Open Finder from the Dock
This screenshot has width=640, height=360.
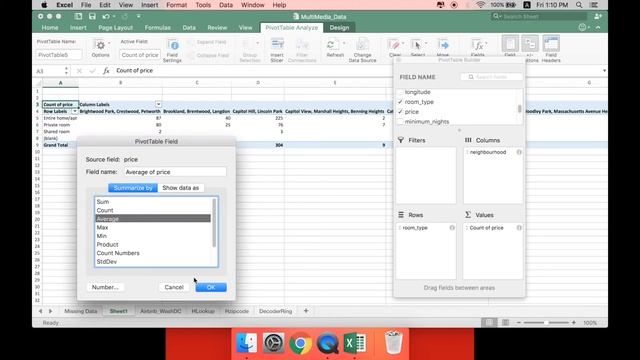pos(247,343)
